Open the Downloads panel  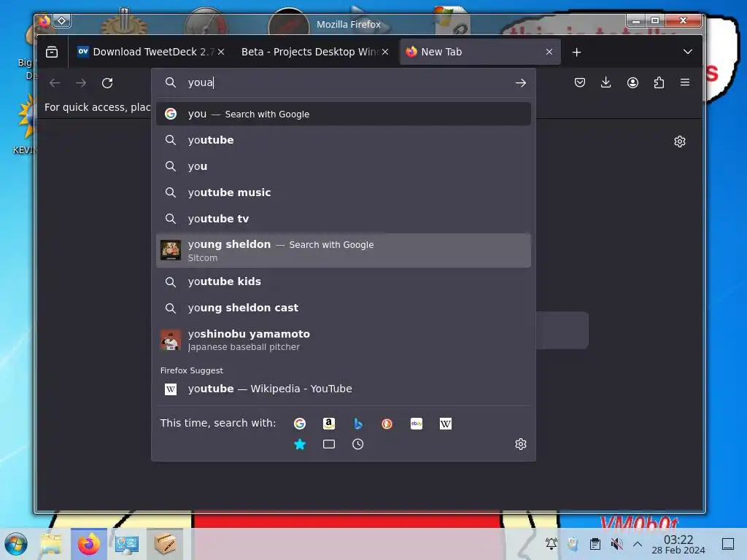pyautogui.click(x=606, y=82)
